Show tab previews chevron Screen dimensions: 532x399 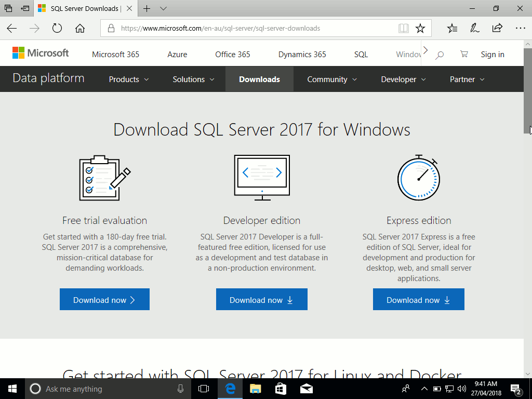pyautogui.click(x=163, y=8)
